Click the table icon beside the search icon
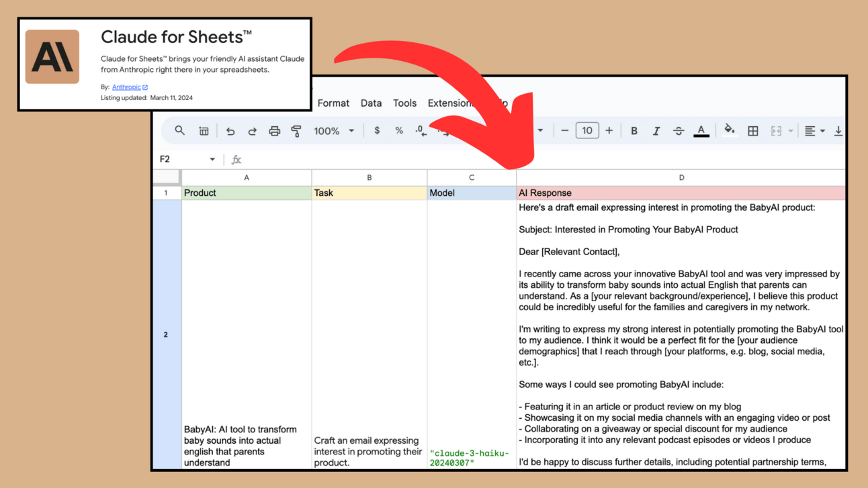Viewport: 868px width, 488px height. [204, 131]
